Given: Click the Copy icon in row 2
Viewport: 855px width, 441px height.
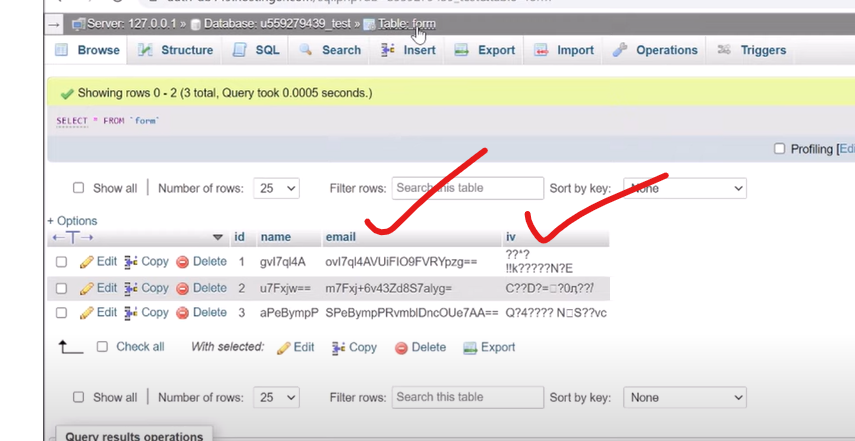Looking at the screenshot, I should coord(131,288).
